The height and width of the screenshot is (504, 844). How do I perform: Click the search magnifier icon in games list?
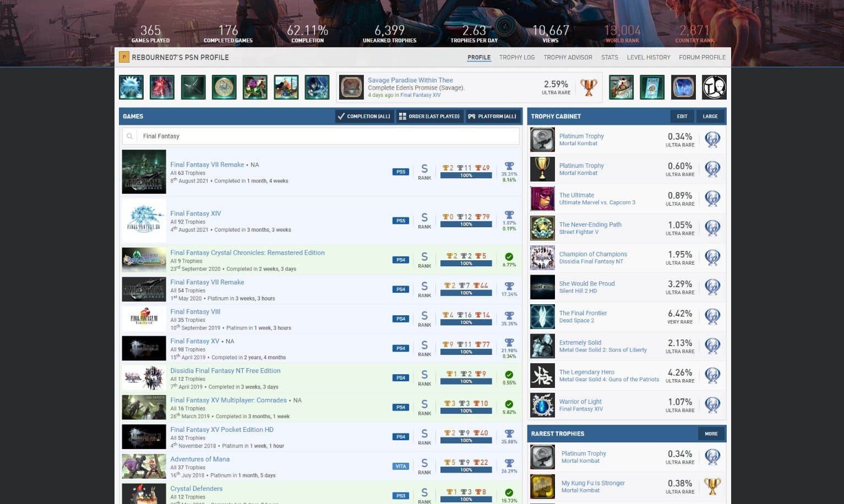click(129, 136)
